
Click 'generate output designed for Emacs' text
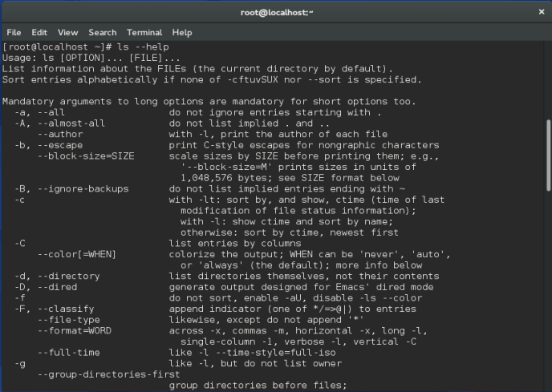coord(269,287)
